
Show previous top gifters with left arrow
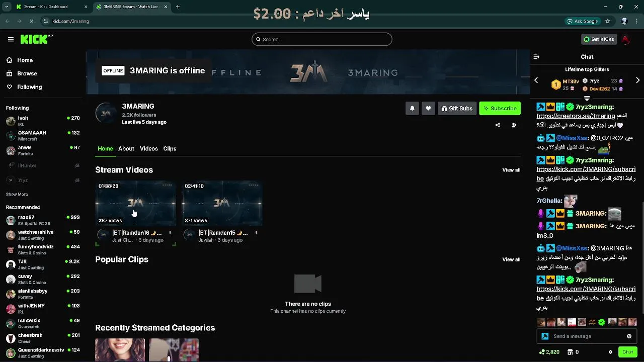coord(536,80)
